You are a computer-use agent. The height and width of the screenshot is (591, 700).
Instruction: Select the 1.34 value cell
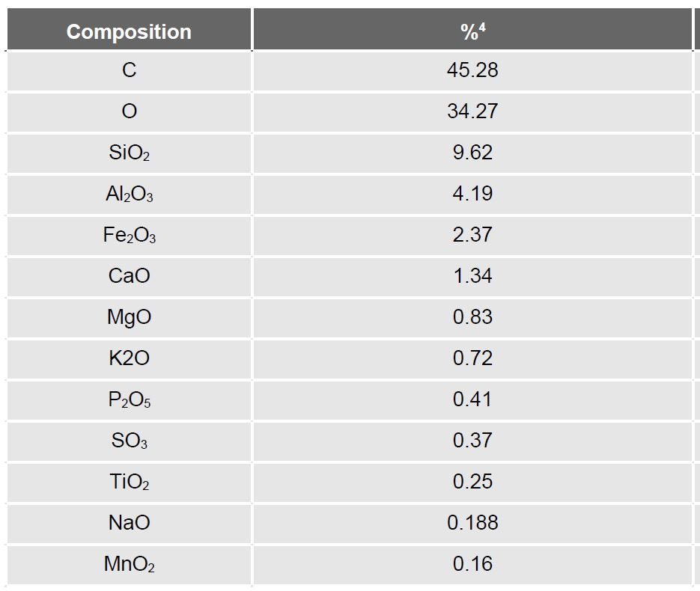[x=472, y=276]
